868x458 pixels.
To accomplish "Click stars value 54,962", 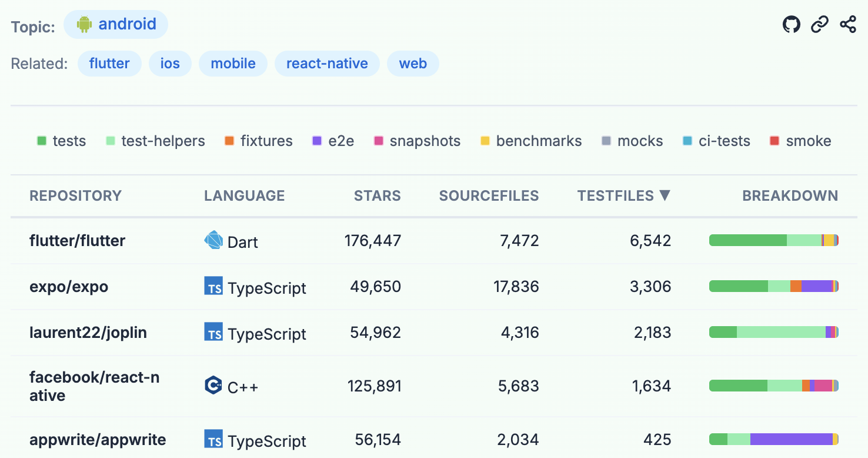I will pyautogui.click(x=376, y=333).
